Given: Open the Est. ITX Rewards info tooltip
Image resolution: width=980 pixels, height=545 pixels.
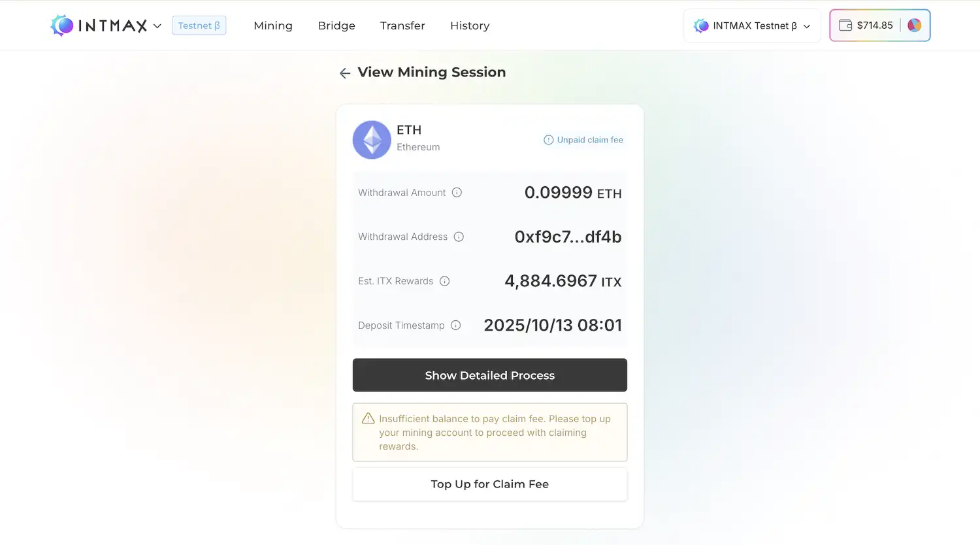Looking at the screenshot, I should click(444, 281).
